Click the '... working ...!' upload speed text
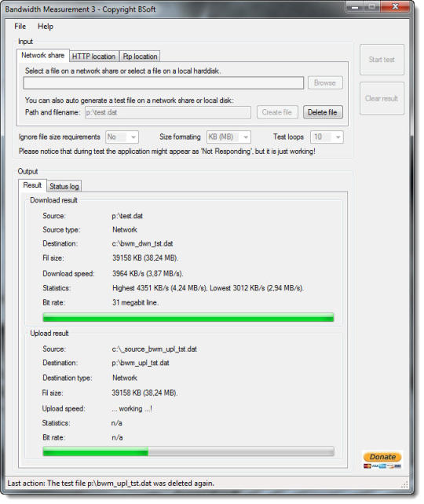 (x=132, y=409)
